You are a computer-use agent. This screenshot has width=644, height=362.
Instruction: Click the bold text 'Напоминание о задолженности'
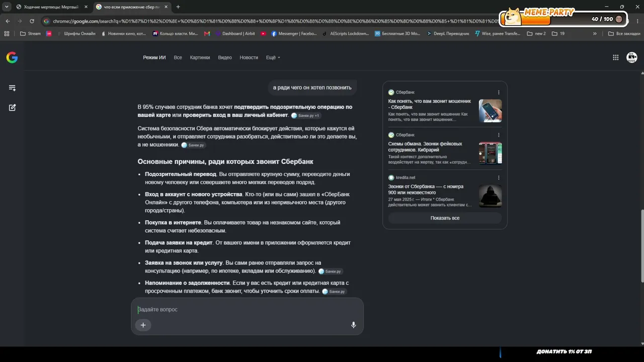(x=187, y=283)
